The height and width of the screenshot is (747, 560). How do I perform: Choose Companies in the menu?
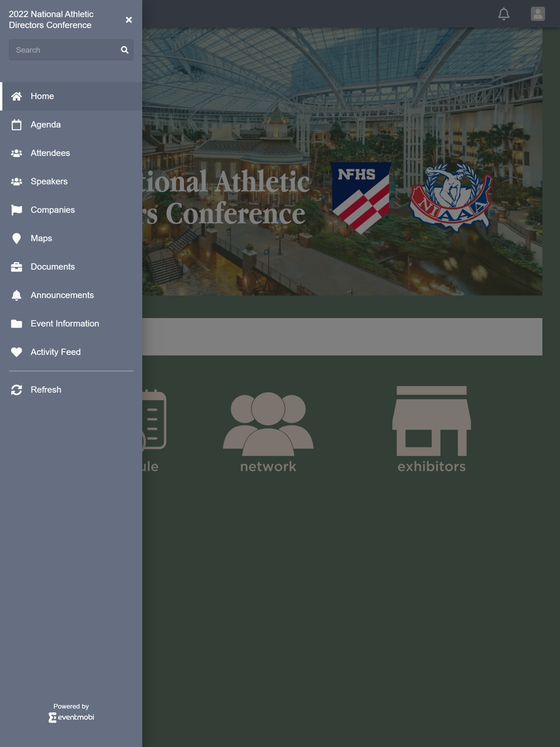[x=71, y=210]
